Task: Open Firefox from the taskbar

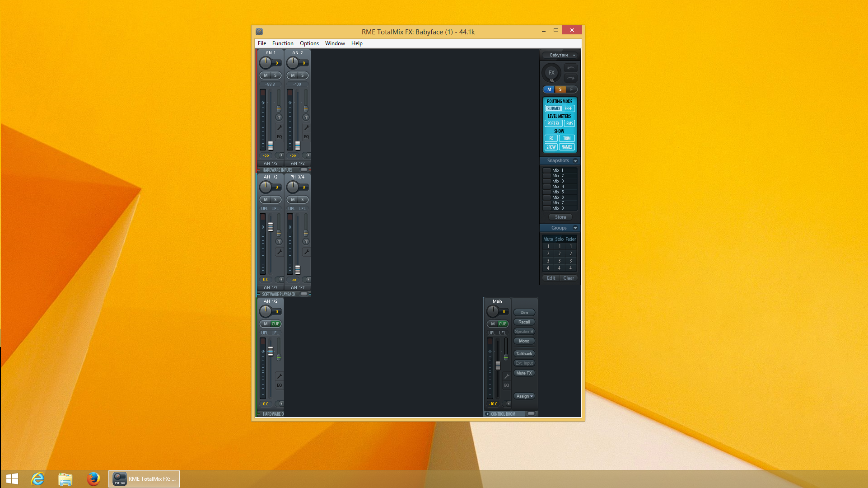Action: (x=93, y=479)
